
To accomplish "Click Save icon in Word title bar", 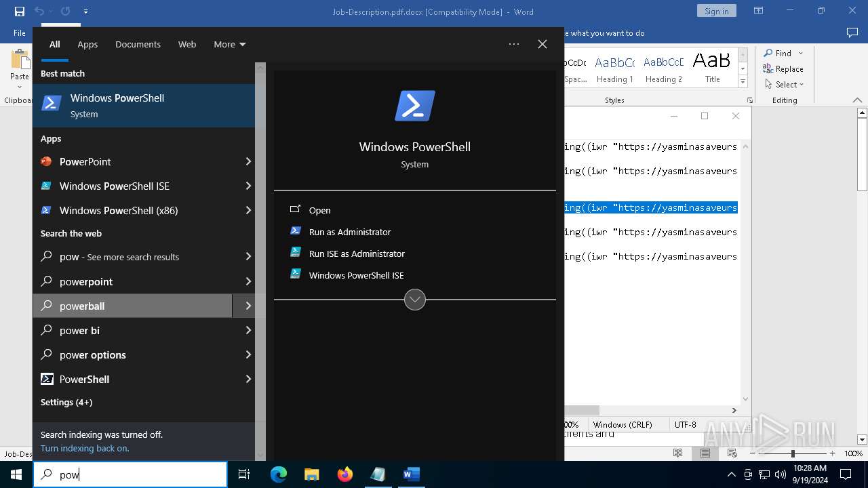I will click(x=19, y=12).
